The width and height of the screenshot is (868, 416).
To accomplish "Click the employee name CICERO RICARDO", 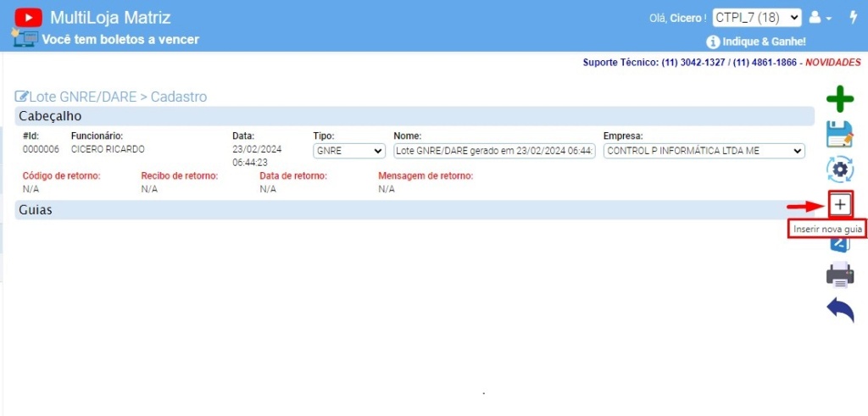I will [108, 149].
